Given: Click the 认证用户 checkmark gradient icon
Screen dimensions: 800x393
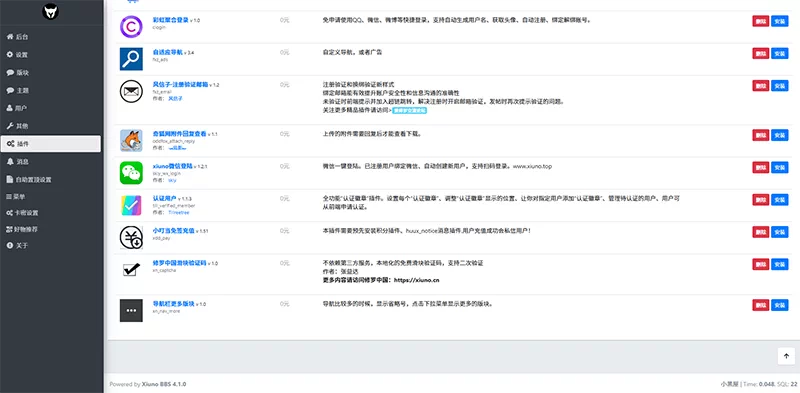Looking at the screenshot, I should [x=131, y=205].
